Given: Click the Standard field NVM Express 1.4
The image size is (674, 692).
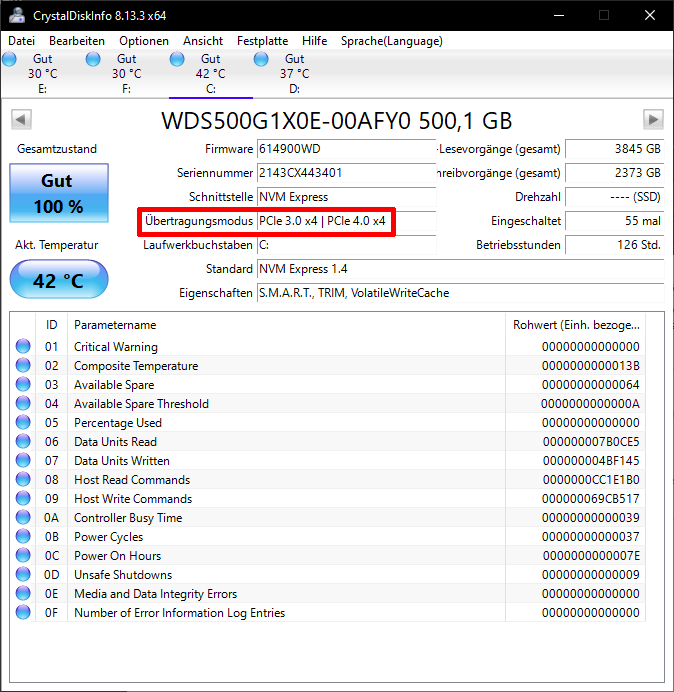Looking at the screenshot, I should coord(460,269).
